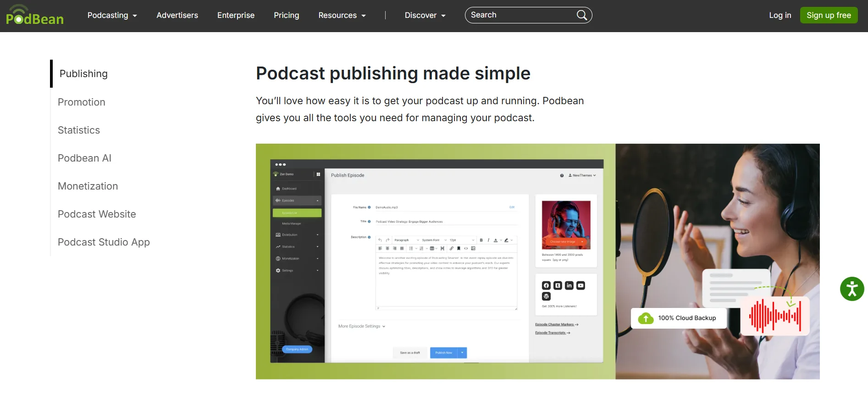Viewport: 868px width, 397px height.
Task: Click the Podbean logo
Action: [x=35, y=15]
